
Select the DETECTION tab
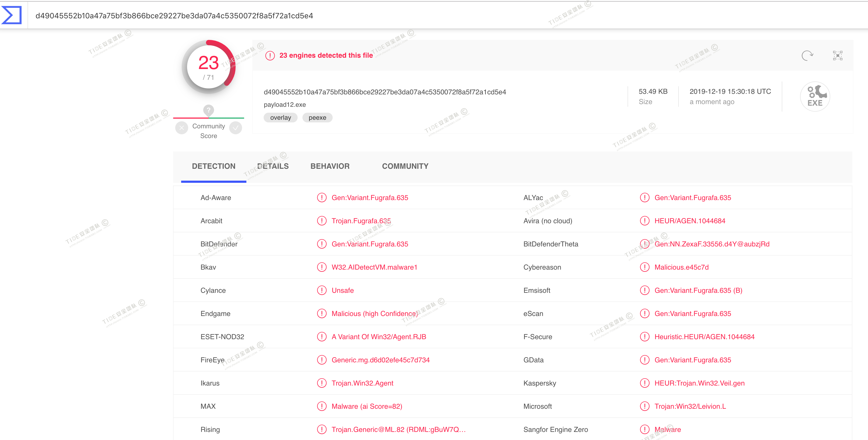pyautogui.click(x=213, y=166)
